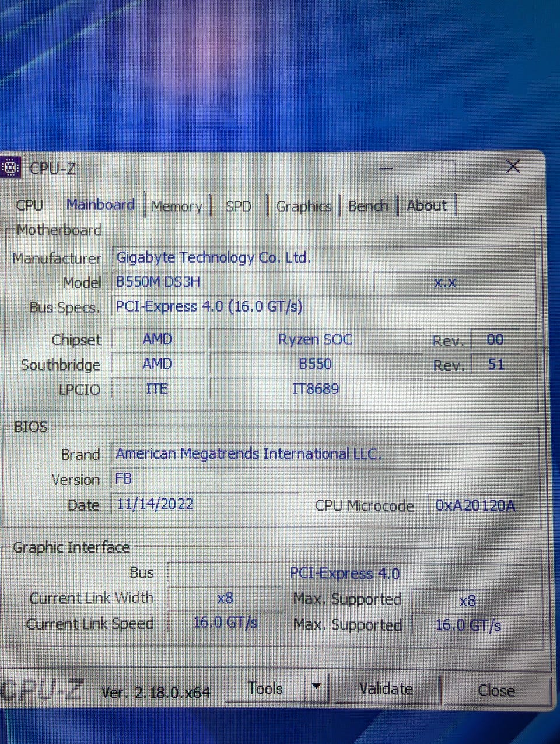Click the BIOS Brand American Megatrends International LLC.
This screenshot has width=560, height=744.
click(317, 454)
